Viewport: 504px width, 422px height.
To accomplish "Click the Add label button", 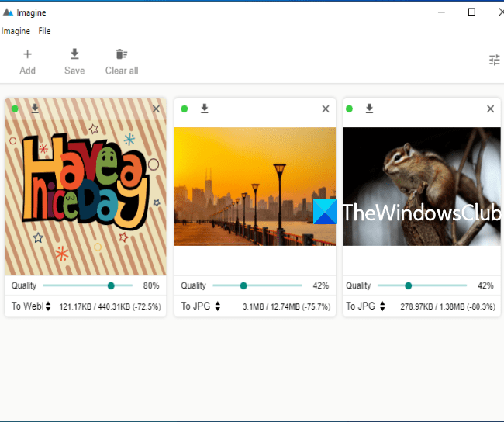I will [28, 71].
